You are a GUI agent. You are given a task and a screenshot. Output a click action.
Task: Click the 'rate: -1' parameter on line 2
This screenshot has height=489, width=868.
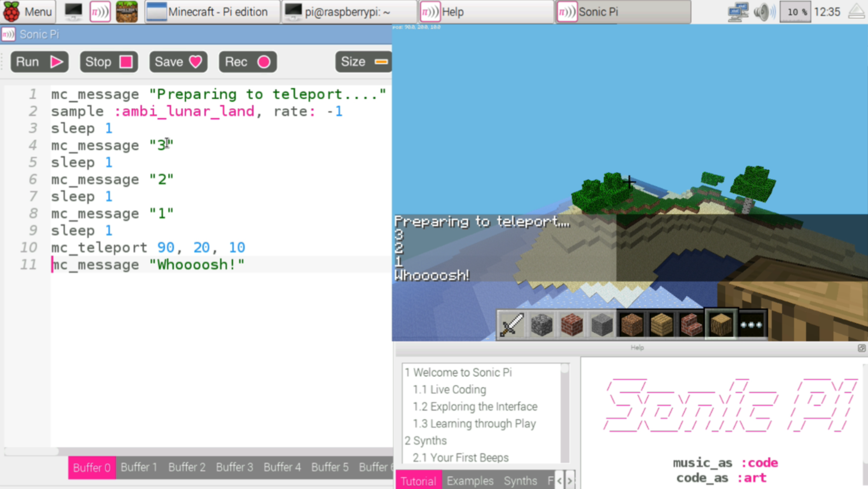coord(308,111)
